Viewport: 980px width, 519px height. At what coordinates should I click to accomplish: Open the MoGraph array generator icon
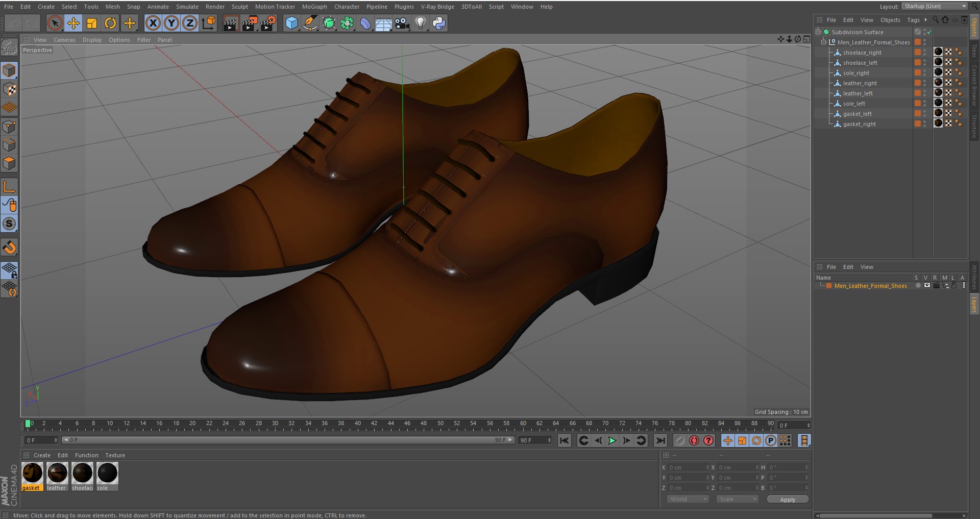pos(347,23)
